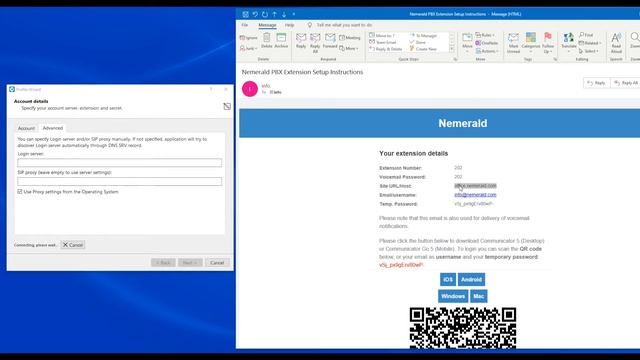Go to next item using down arrow
This screenshot has height=360, width=640.
284,14
